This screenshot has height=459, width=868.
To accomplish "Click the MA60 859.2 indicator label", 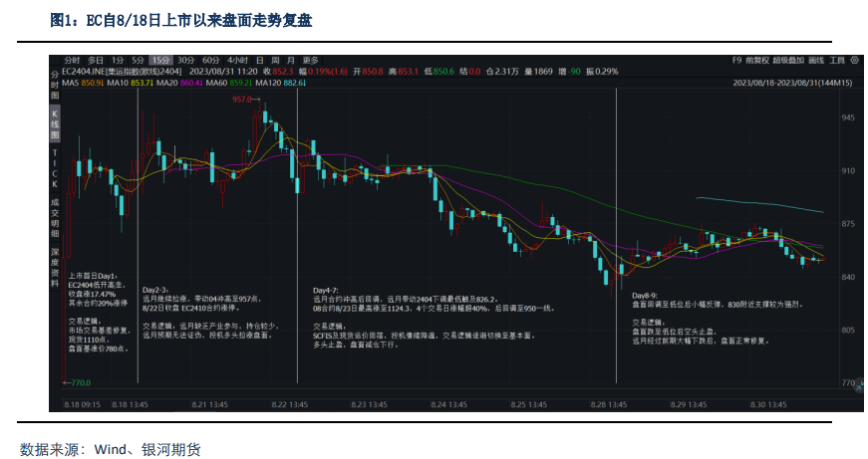I will click(228, 83).
